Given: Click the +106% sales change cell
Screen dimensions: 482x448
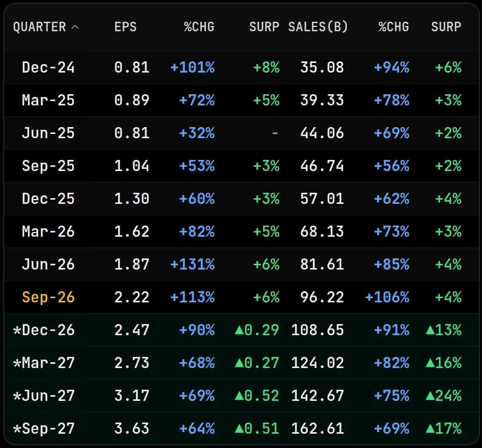Looking at the screenshot, I should 387,297.
